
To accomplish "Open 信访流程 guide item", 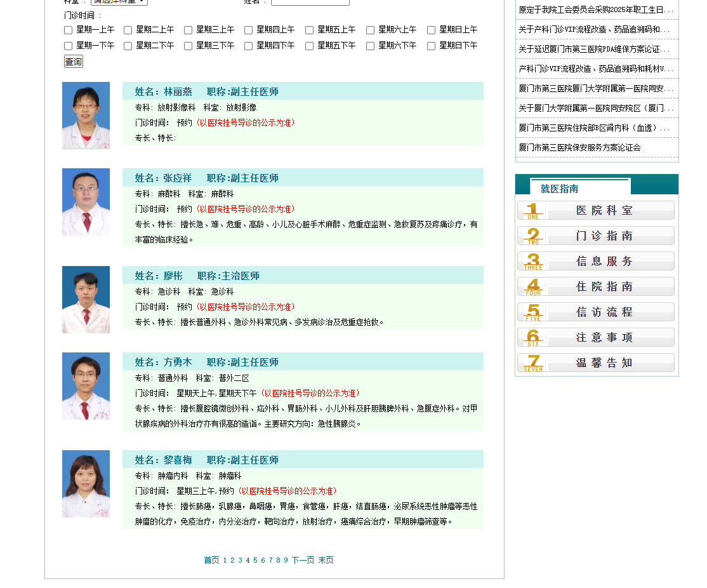I will [596, 312].
